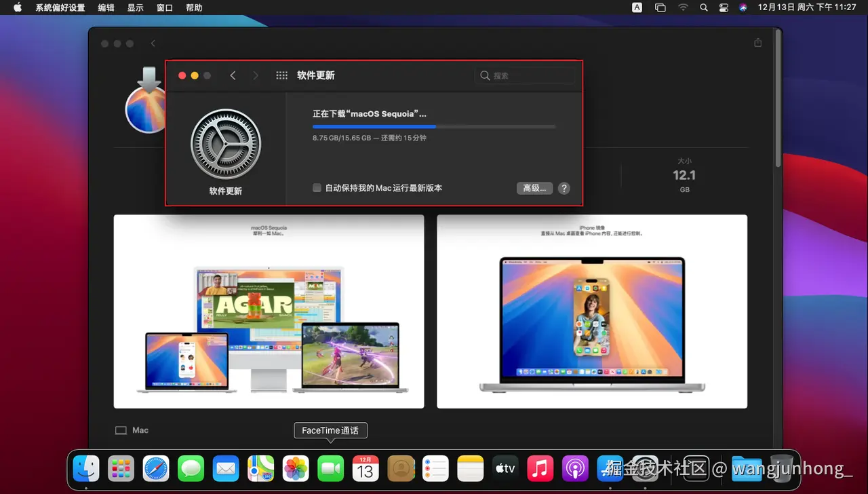Open the Photos app in the Dock
This screenshot has height=494, width=868.
point(296,468)
